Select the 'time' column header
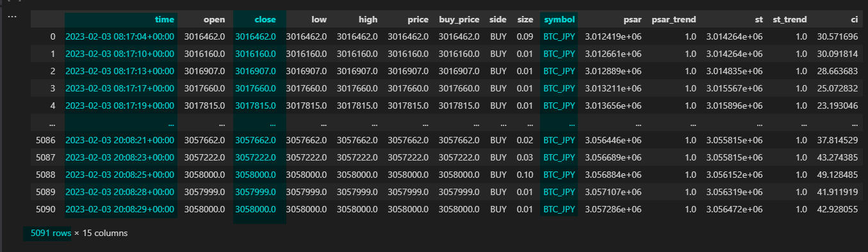The width and height of the screenshot is (868, 252). [x=164, y=20]
